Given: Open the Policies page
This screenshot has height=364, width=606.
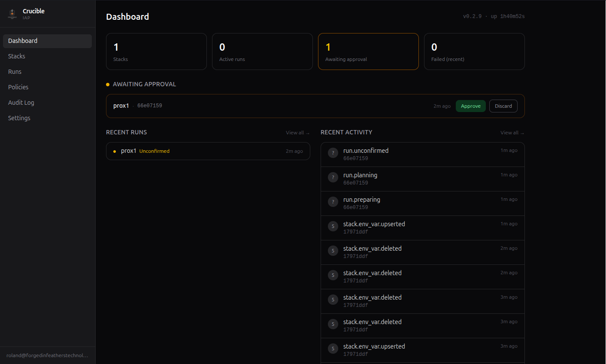Looking at the screenshot, I should [x=18, y=87].
